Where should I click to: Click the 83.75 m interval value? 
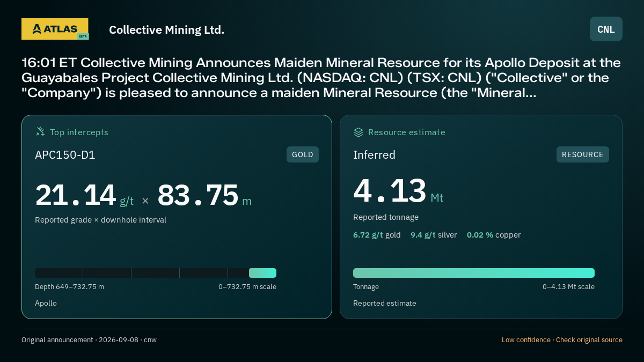(204, 195)
